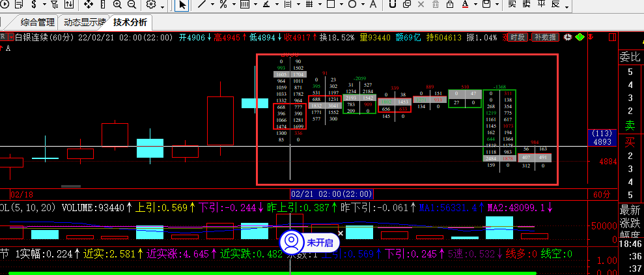The height and width of the screenshot is (275, 644).
Task: Click the X delete drawing icon
Action: (x=421, y=5)
